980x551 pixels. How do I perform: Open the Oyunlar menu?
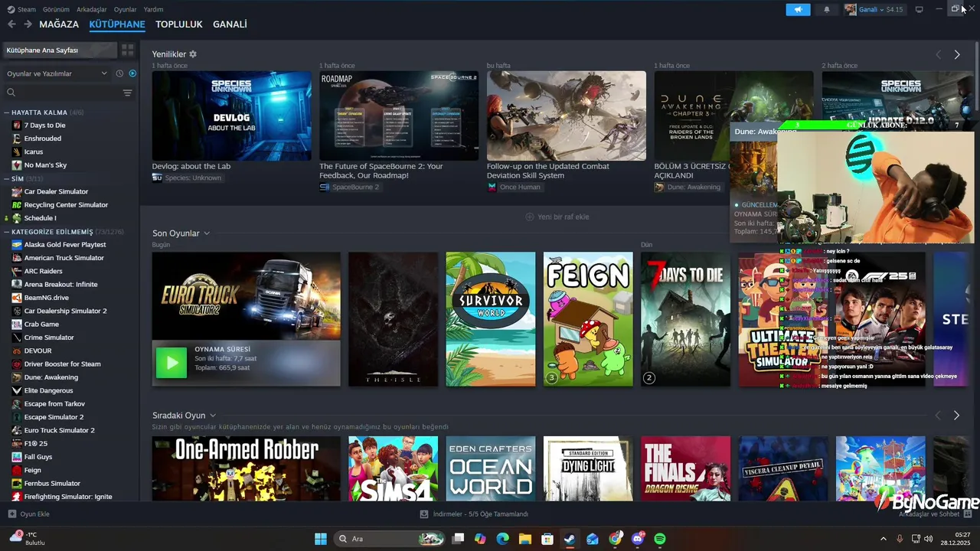point(126,9)
